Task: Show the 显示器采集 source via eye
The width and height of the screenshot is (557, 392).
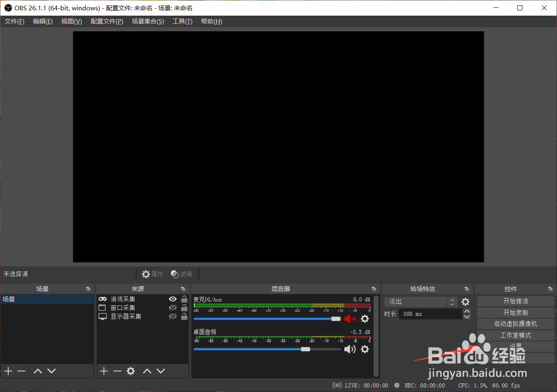Action: click(173, 316)
